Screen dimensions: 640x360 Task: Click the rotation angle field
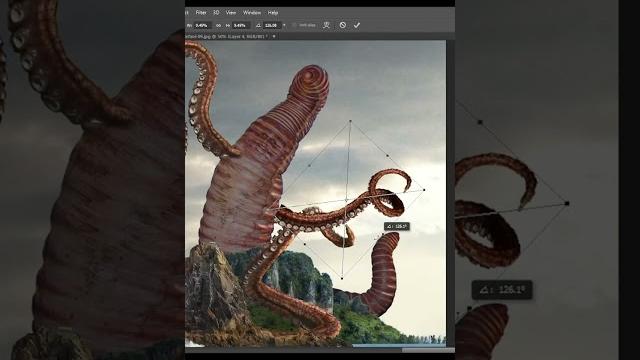click(x=272, y=25)
